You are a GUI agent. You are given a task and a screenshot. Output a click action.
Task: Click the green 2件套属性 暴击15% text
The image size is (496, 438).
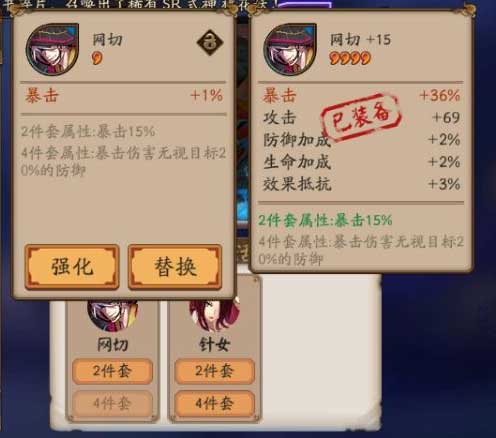[x=325, y=220]
